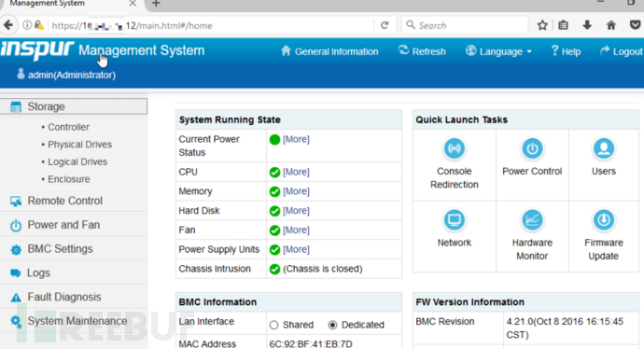This screenshot has height=349, width=644.
Task: Click the MAC Address value 6C:92:BF:41:EB:7D
Action: pos(311,344)
